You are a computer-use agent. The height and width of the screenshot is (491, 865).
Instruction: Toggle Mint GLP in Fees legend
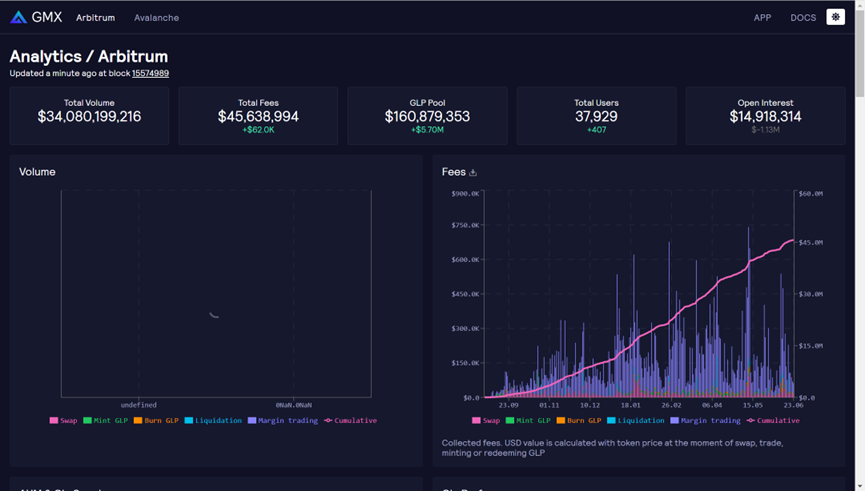tap(528, 420)
